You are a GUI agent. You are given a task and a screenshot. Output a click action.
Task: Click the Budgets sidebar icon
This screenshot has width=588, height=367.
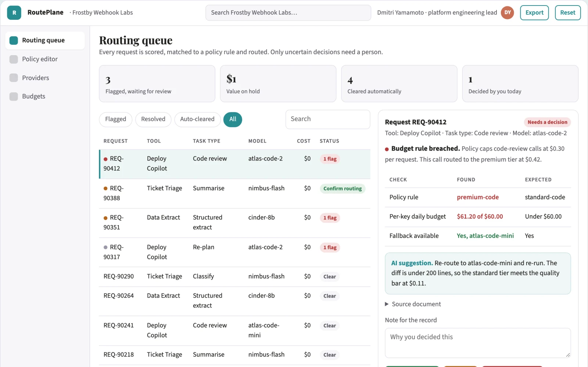(x=14, y=96)
